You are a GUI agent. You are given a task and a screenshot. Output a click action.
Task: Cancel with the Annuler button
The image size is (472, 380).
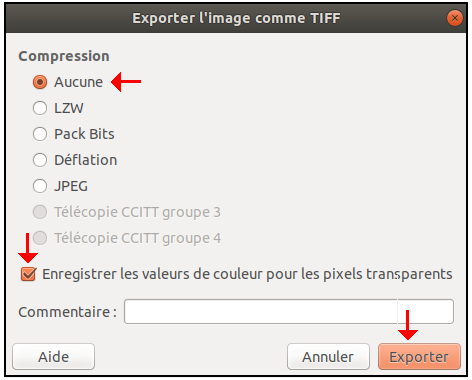click(x=328, y=357)
